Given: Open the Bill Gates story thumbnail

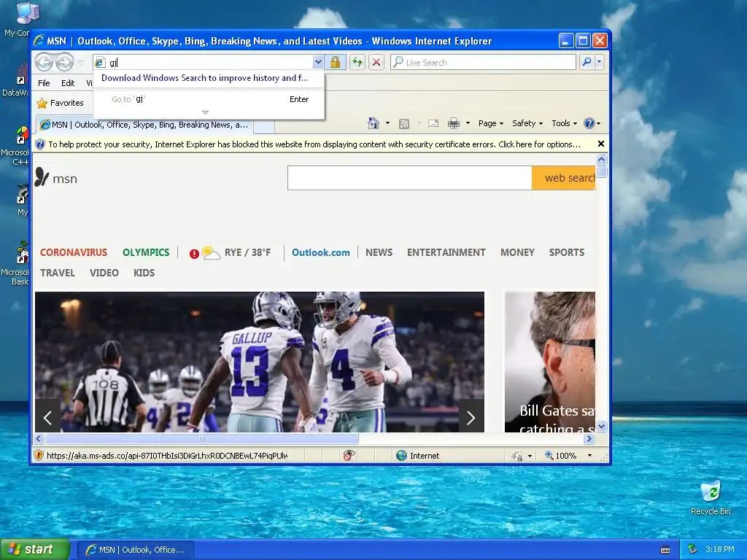Looking at the screenshot, I should [550, 362].
